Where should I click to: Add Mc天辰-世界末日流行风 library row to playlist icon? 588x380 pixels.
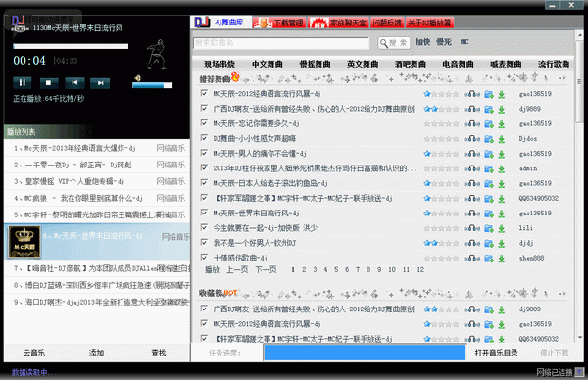[489, 214]
